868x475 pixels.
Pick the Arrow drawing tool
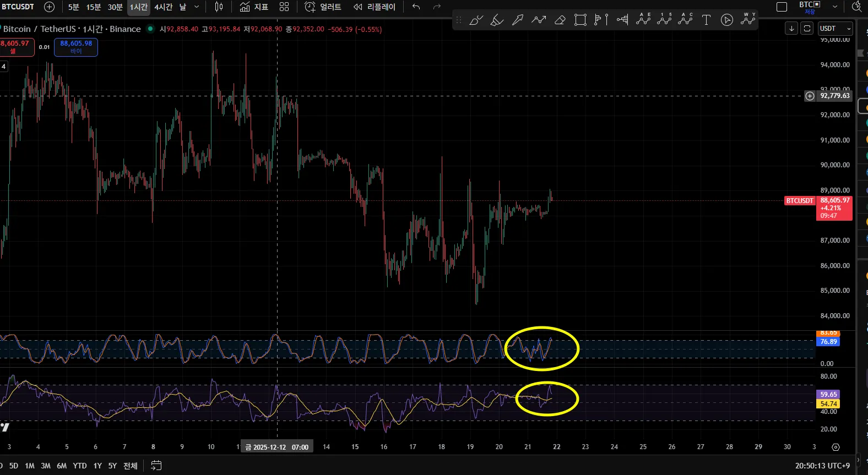(518, 20)
